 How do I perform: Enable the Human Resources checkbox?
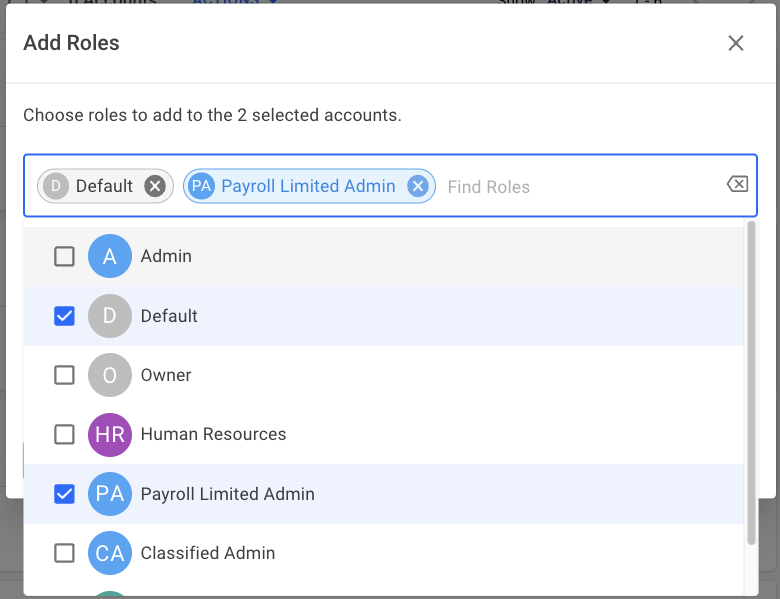pyautogui.click(x=64, y=434)
